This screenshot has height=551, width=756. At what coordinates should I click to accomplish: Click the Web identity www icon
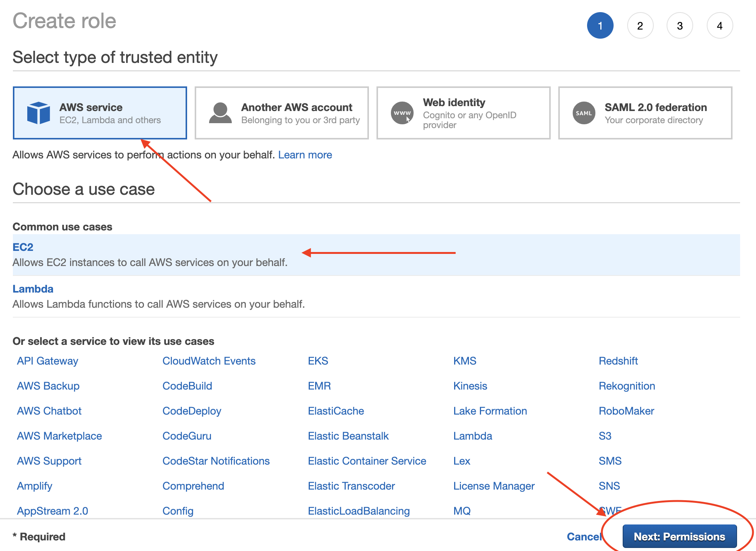coord(402,113)
